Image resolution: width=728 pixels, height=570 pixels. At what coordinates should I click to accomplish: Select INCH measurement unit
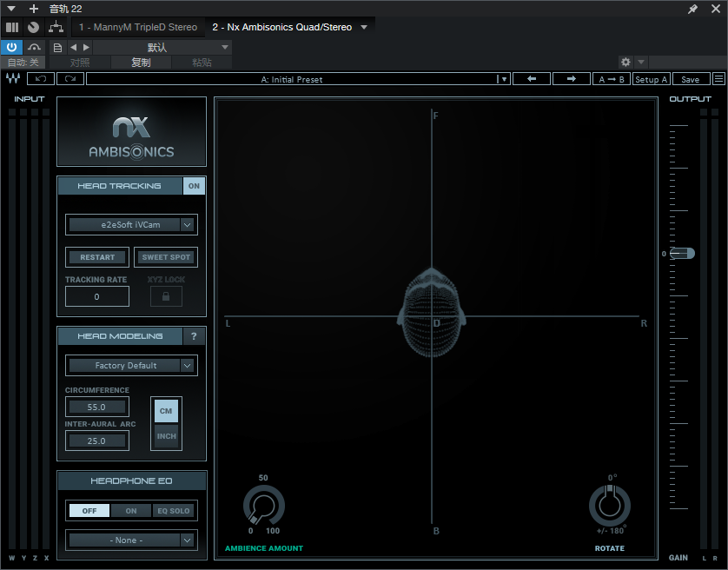tap(166, 436)
